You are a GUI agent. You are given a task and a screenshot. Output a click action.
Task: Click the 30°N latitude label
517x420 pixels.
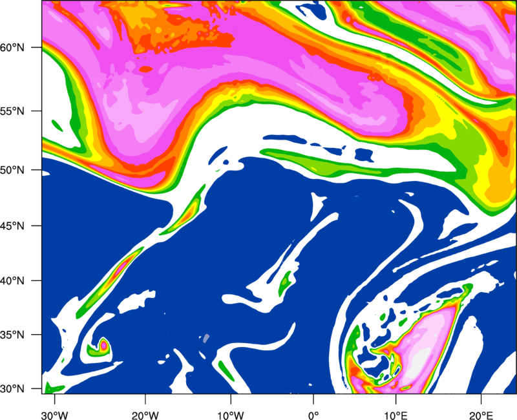point(12,389)
